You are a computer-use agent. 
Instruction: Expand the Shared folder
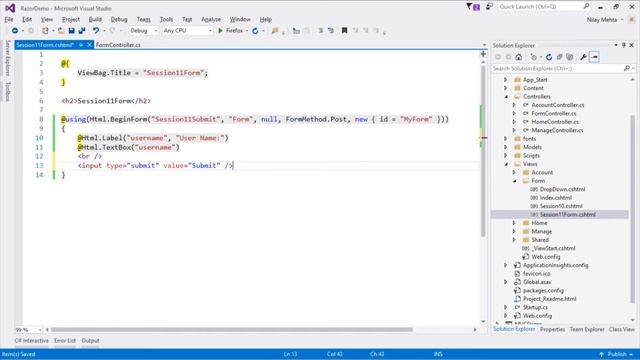[514, 240]
